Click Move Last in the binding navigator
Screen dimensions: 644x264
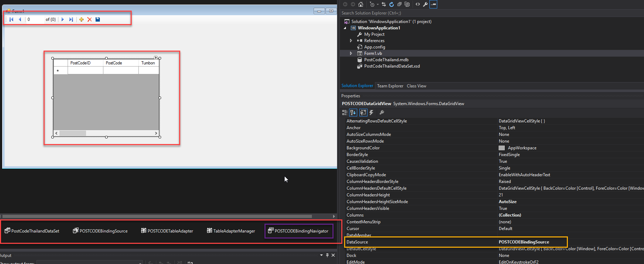tap(71, 19)
